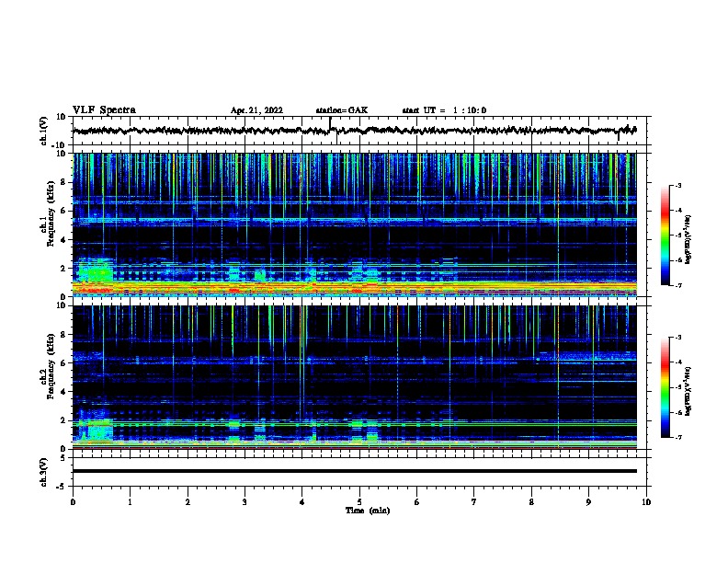Viewport: 728px width, 563px height.
Task: Click time axis tick label "7"
Action: click(x=474, y=501)
